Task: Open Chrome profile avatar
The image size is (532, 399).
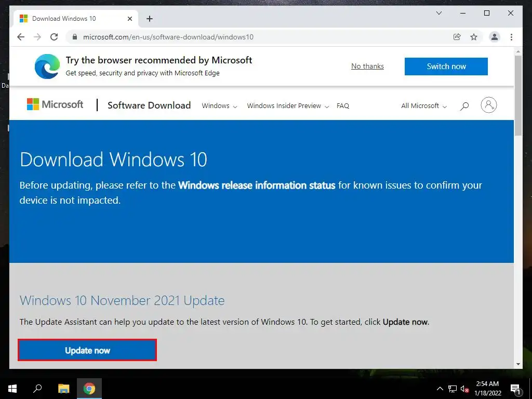Action: coord(495,37)
